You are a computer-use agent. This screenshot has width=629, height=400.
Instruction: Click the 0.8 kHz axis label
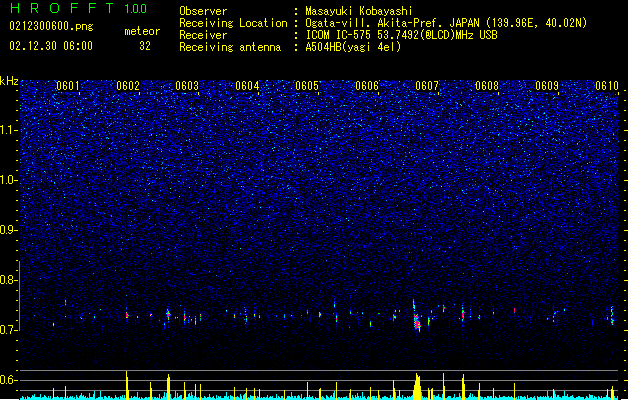point(9,280)
